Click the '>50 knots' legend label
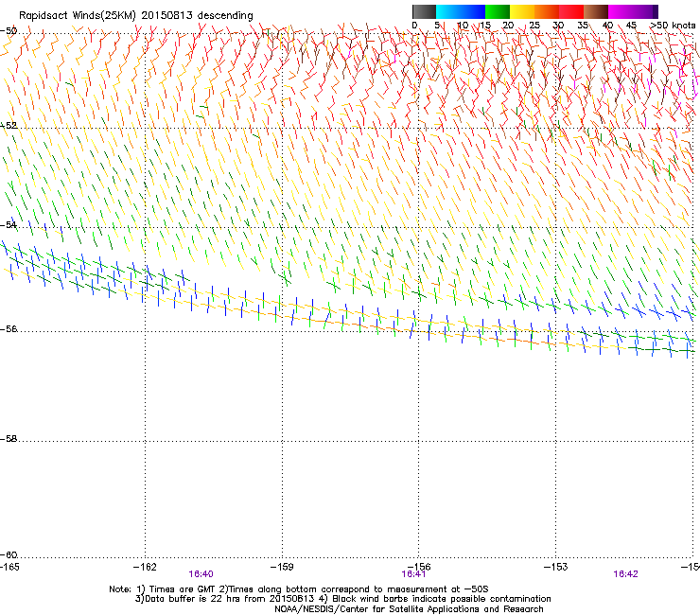The width and height of the screenshot is (700, 615). tap(673, 26)
